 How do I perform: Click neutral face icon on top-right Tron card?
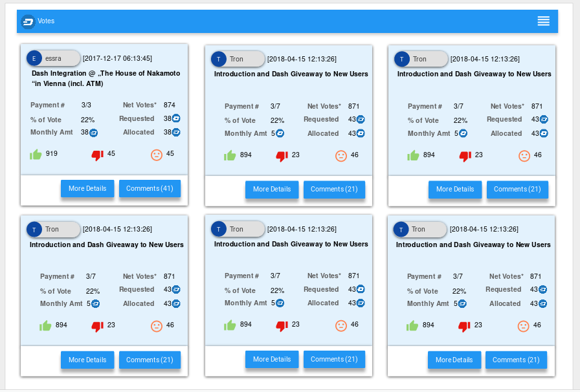pyautogui.click(x=524, y=156)
